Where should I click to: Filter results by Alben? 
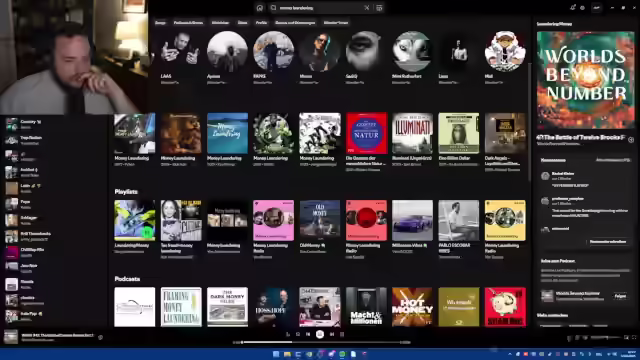tap(242, 23)
